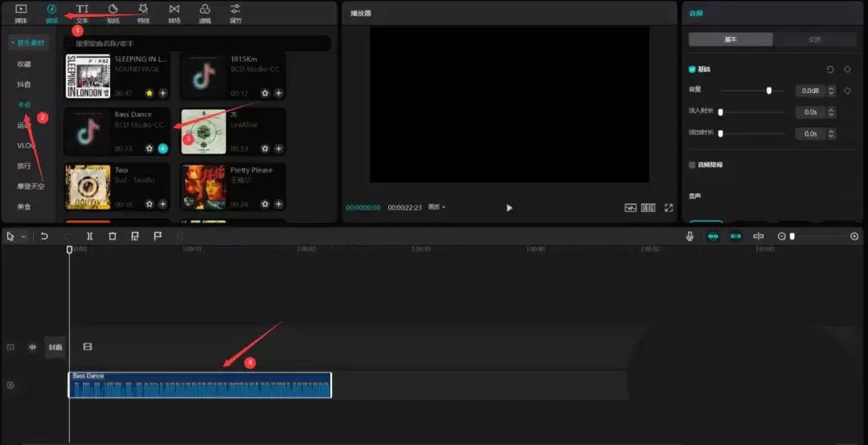Select the 抖音 music category
This screenshot has width=868, height=445.
click(24, 84)
